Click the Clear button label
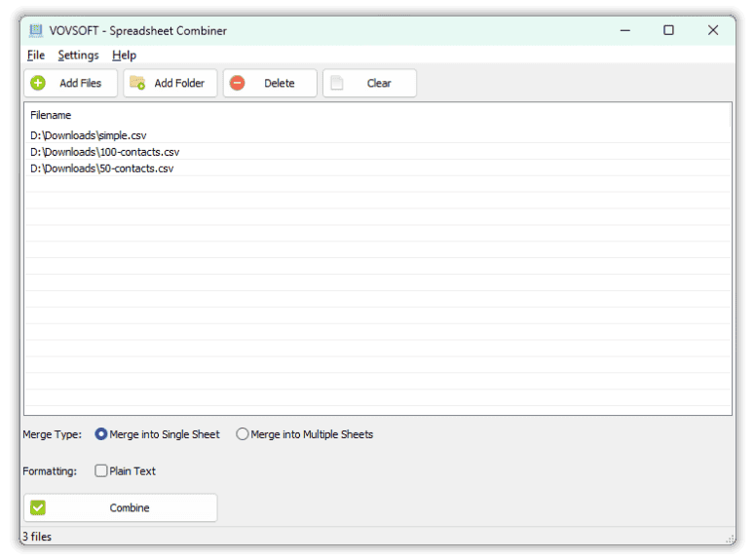The image size is (755, 560). pyautogui.click(x=379, y=83)
